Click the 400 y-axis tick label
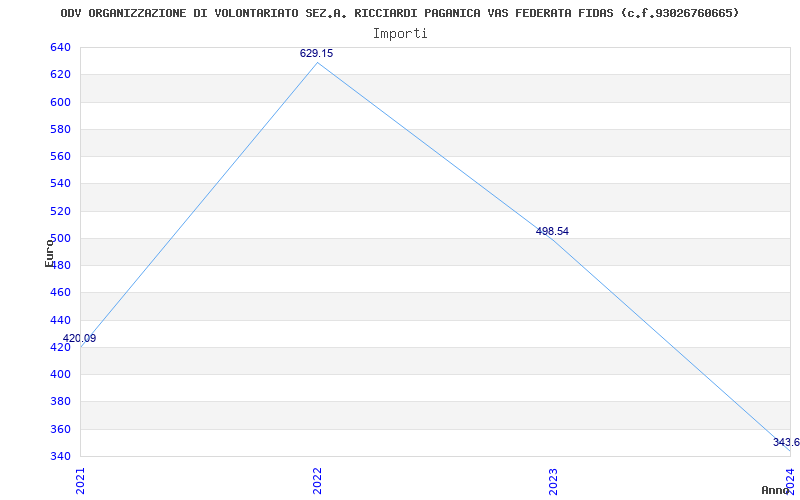Image resolution: width=800 pixels, height=500 pixels. coord(60,374)
